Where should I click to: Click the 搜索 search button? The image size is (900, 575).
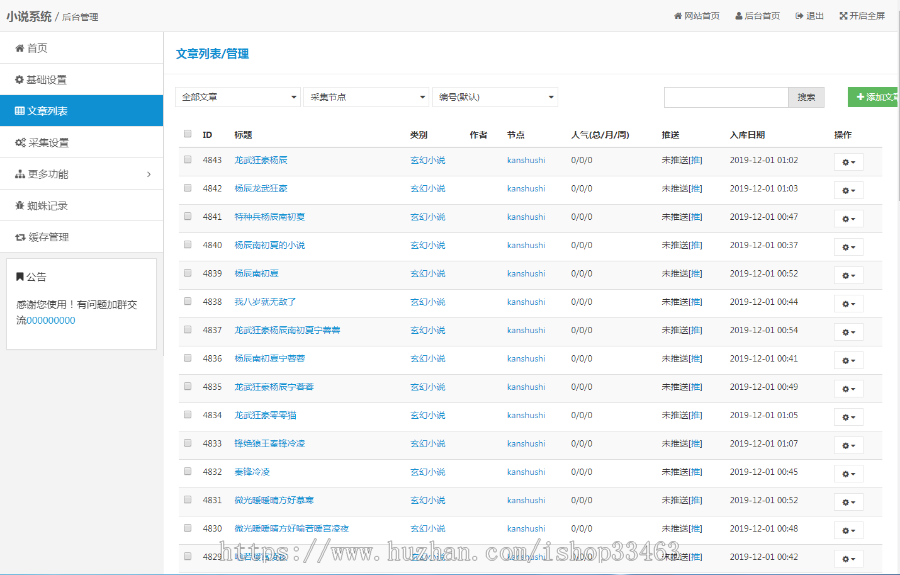pos(806,98)
